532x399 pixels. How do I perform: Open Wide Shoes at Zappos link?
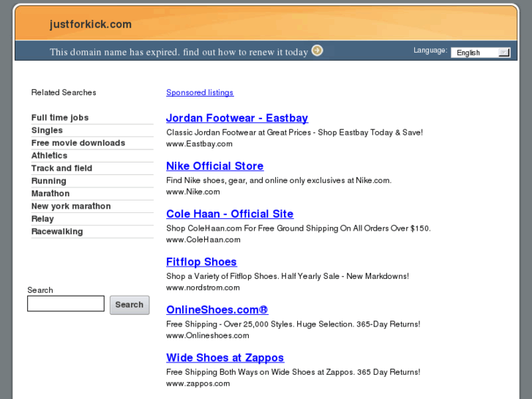tap(225, 357)
